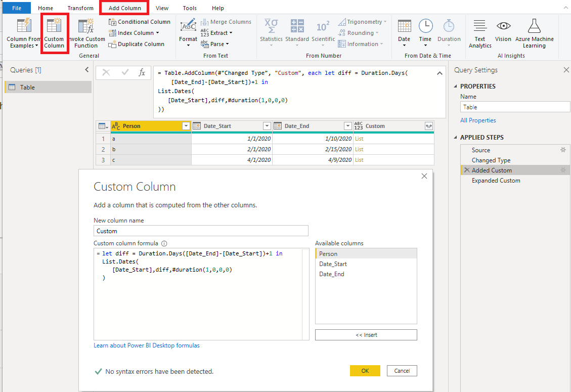
Task: Expand the Custom column lists icon
Action: pyautogui.click(x=429, y=126)
